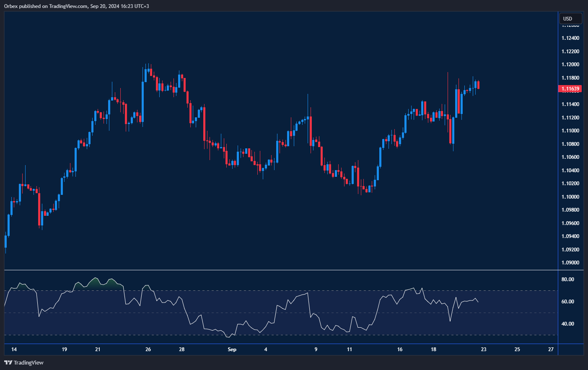Click the 60.00 RSI scale label

(567, 302)
